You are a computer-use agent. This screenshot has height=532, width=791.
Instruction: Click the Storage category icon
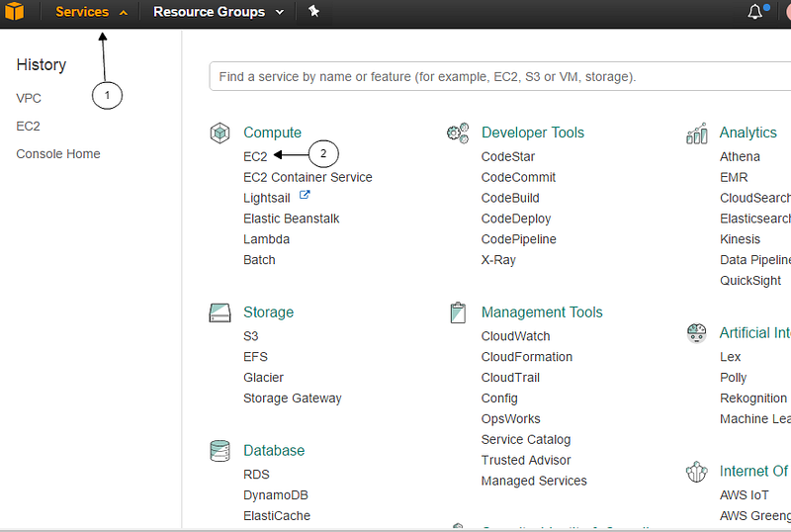(x=220, y=312)
